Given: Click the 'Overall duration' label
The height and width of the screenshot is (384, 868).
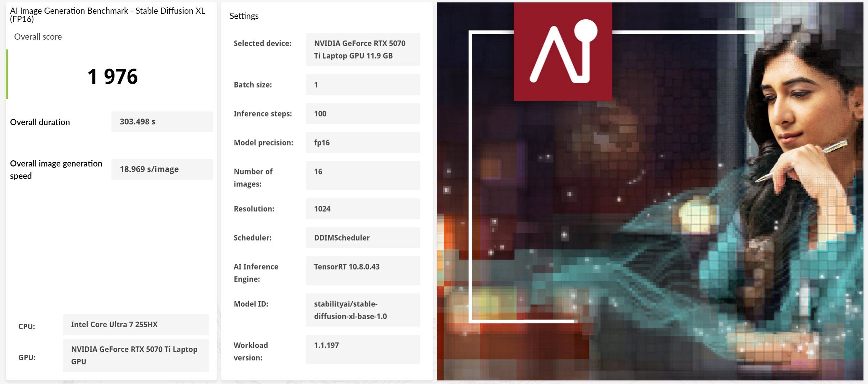Looking at the screenshot, I should (x=40, y=122).
